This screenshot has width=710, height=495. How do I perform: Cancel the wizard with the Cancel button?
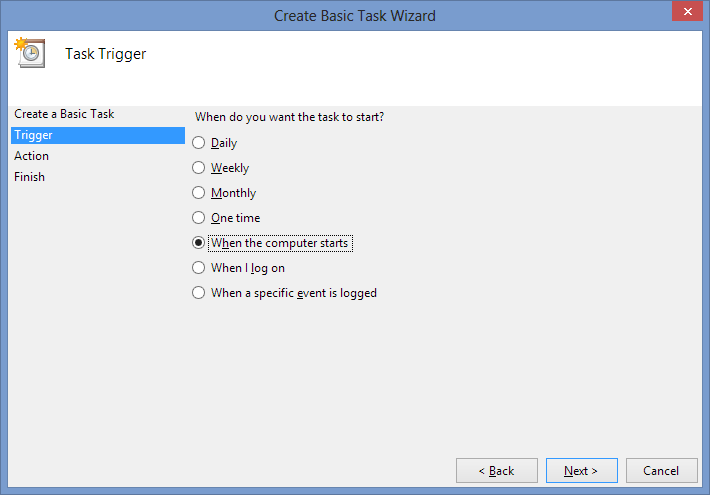pos(661,471)
